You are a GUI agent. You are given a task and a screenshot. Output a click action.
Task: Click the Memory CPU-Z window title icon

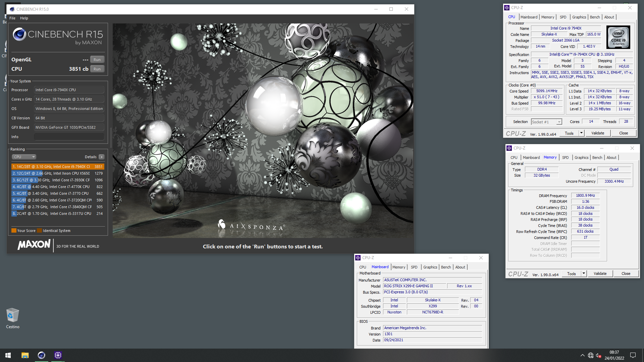click(509, 148)
